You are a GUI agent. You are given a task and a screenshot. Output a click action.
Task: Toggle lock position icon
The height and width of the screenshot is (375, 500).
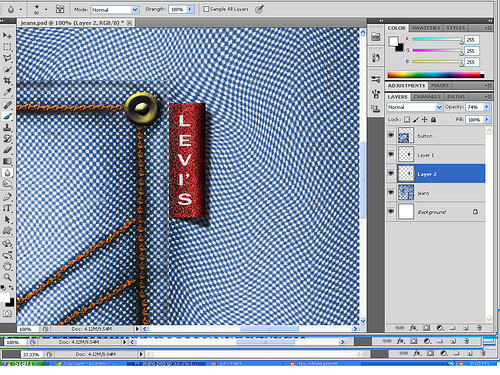[x=425, y=119]
